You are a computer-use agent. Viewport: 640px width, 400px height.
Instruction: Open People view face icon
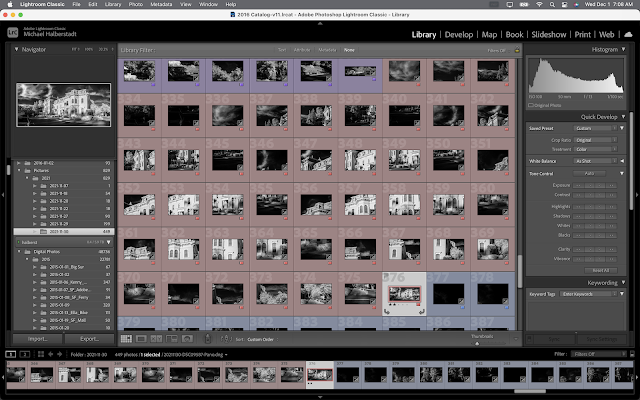(187, 339)
